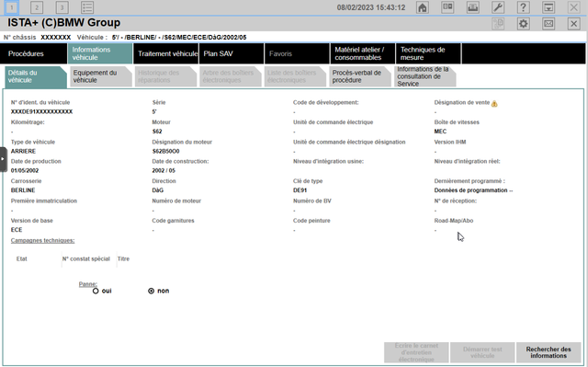Switch to operation window 3 icon

click(x=62, y=7)
